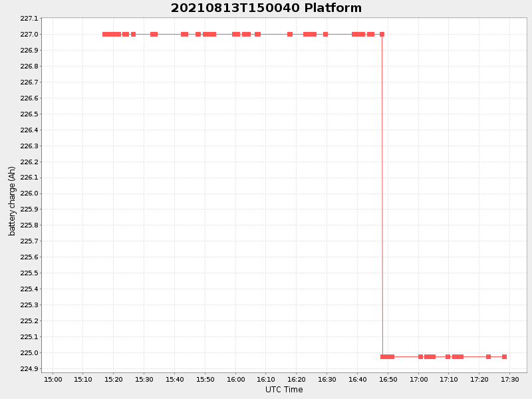
Task: Click the 224.9 y-axis tick label
Action: point(29,369)
